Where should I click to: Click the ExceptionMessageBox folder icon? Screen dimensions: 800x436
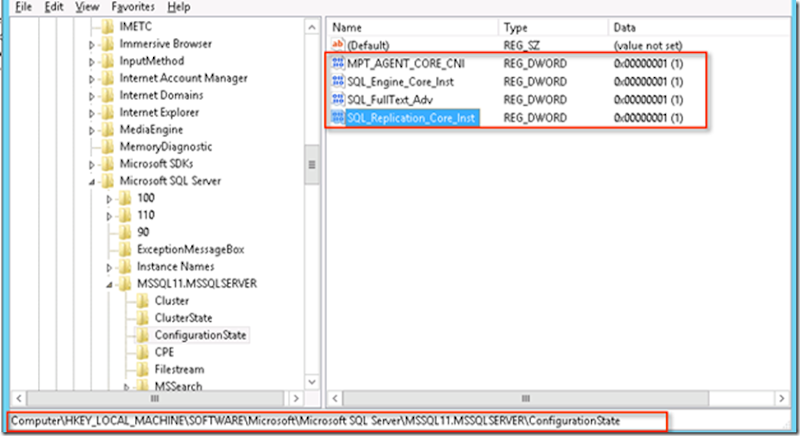[125, 249]
